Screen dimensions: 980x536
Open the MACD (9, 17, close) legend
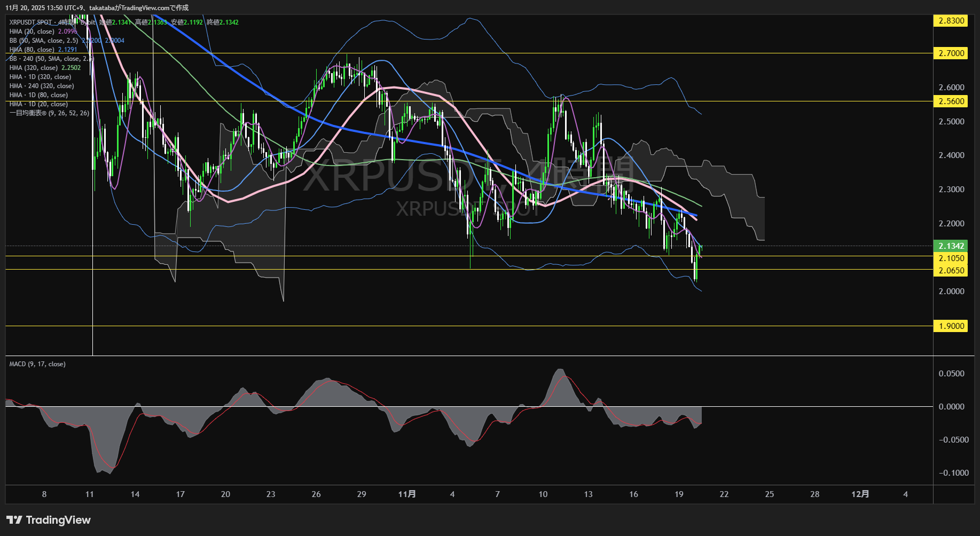37,364
